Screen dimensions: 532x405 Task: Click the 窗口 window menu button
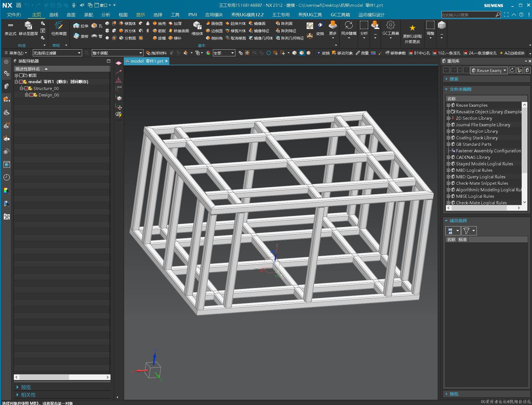click(x=102, y=5)
